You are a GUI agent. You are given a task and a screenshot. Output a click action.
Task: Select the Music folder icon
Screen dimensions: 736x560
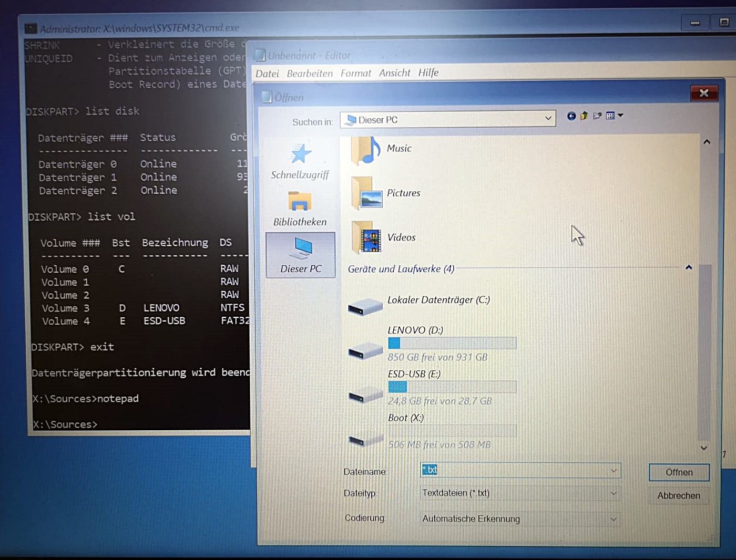pos(365,150)
